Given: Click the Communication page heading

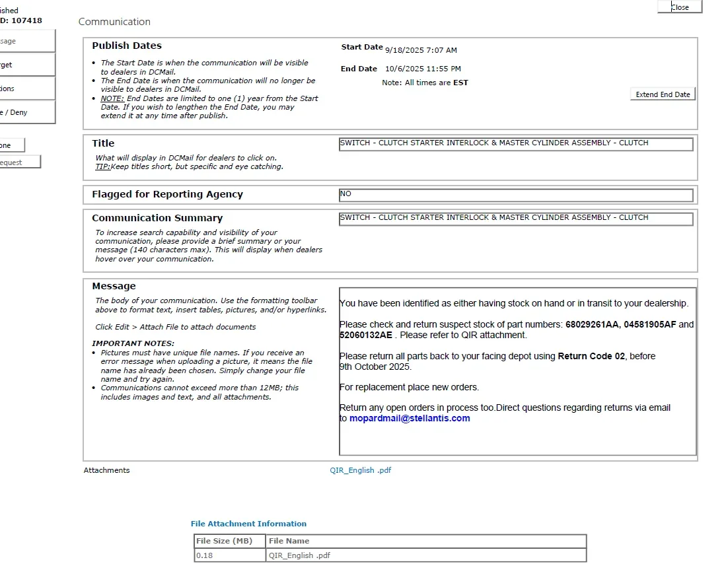Looking at the screenshot, I should click(x=114, y=22).
